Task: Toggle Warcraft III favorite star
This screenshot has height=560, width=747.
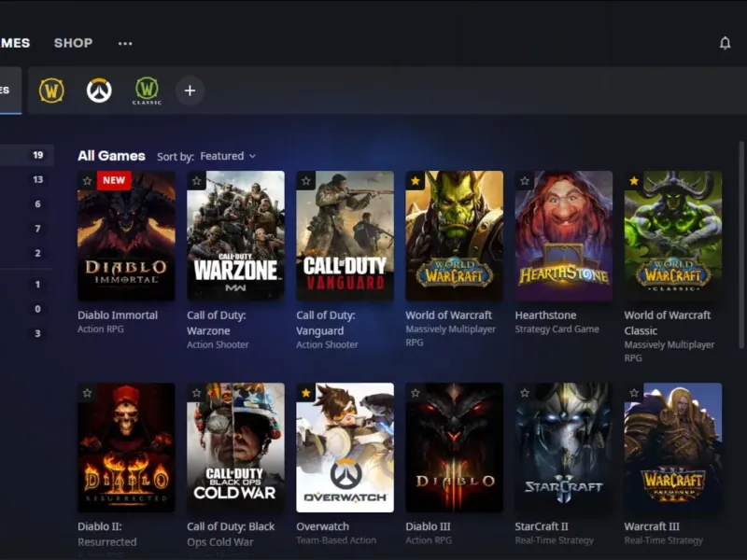Action: click(x=634, y=393)
